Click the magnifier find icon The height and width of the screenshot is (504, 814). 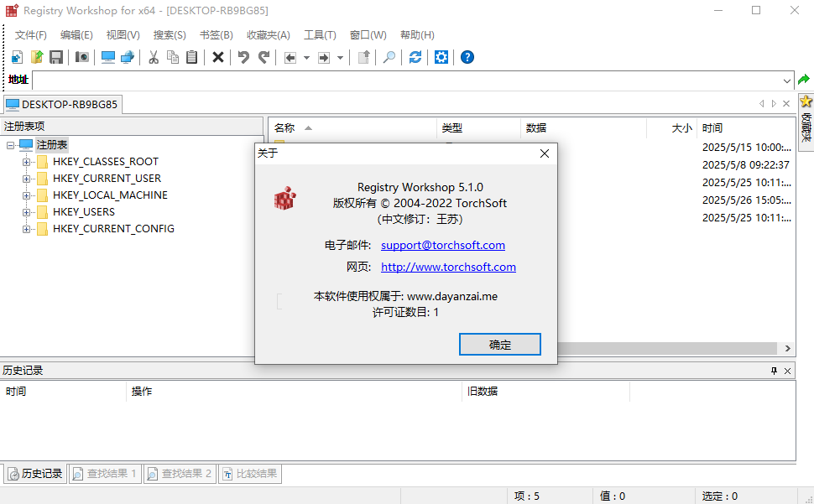pyautogui.click(x=389, y=57)
